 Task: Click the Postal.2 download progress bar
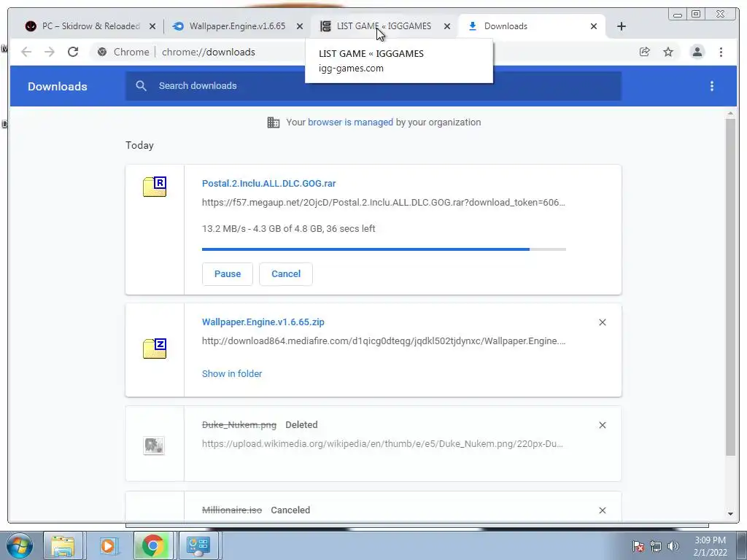click(x=384, y=249)
